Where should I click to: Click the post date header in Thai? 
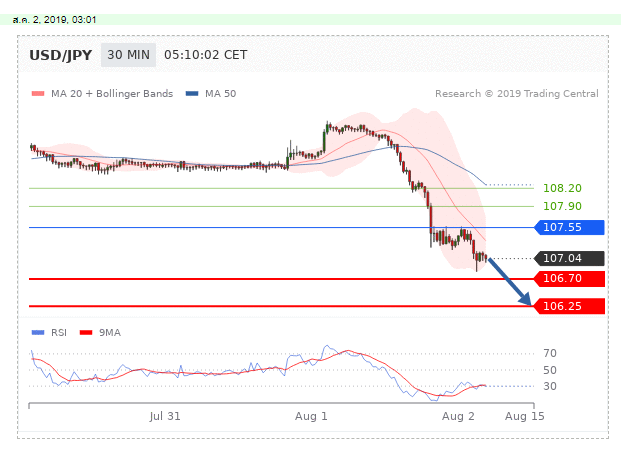click(54, 20)
